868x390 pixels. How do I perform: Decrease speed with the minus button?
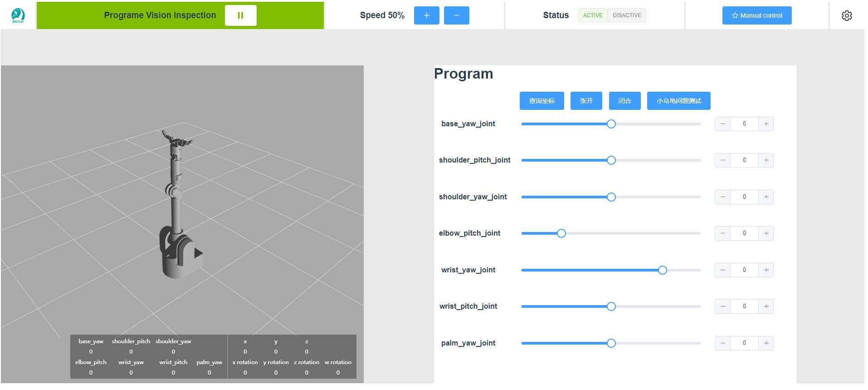[456, 15]
